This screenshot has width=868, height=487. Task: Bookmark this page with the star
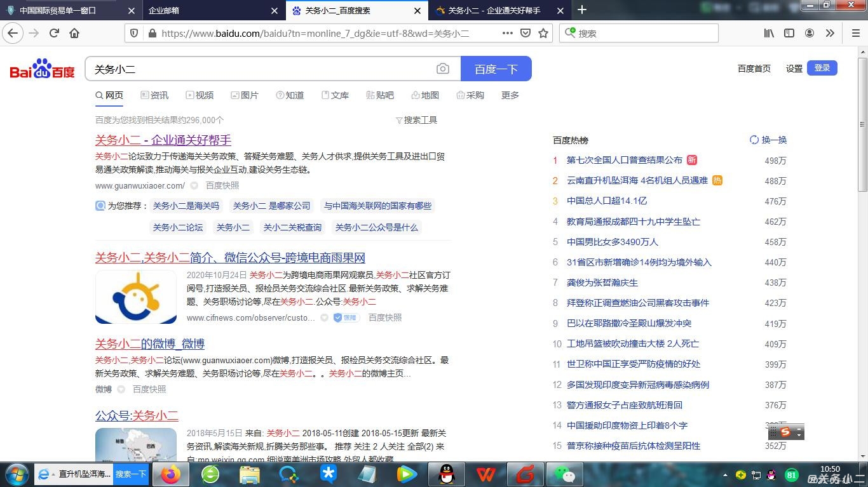(543, 33)
